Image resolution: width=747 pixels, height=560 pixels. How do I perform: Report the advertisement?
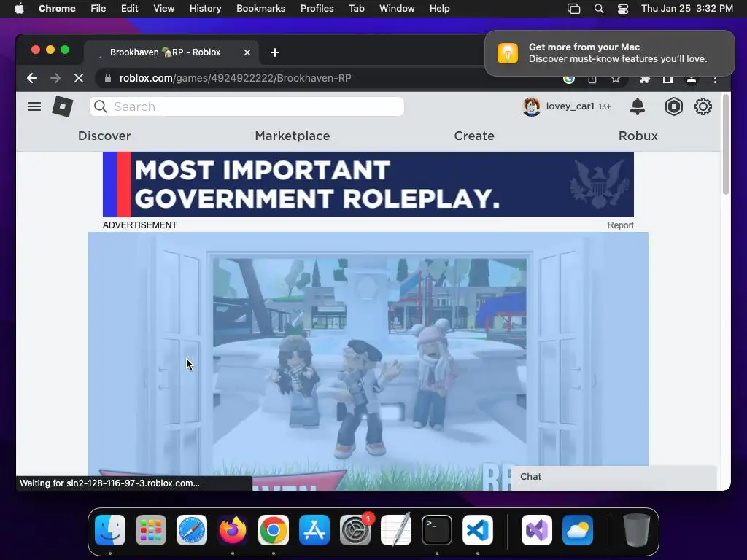tap(620, 225)
